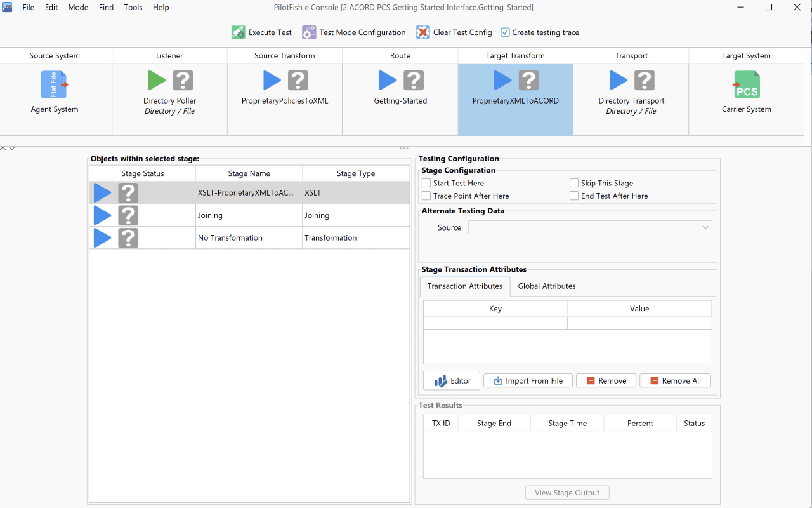
Task: Open the Mode menu
Action: [78, 8]
